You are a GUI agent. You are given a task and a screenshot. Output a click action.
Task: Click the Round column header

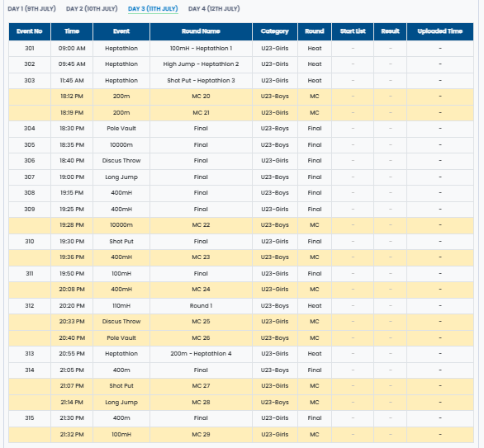pos(315,31)
